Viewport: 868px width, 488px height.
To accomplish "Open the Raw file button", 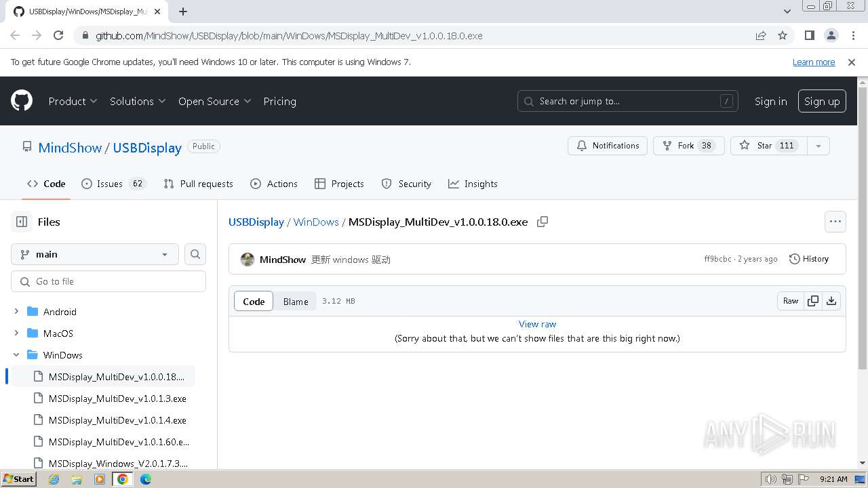I will (x=791, y=301).
